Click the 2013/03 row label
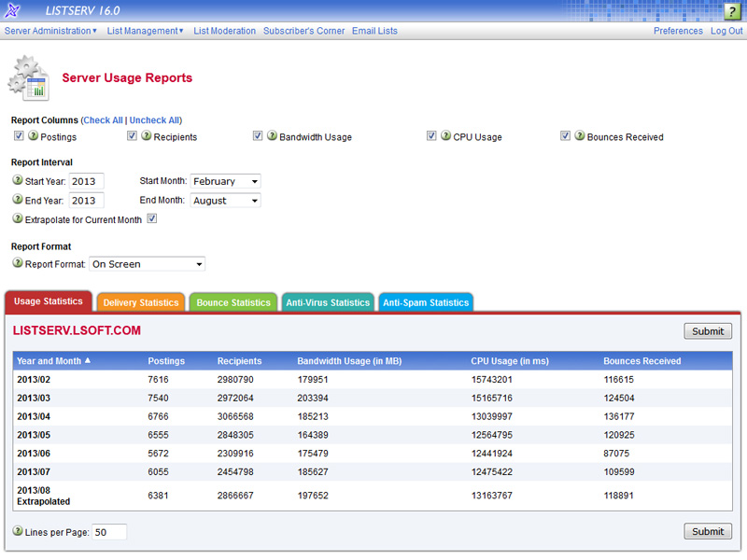Image resolution: width=747 pixels, height=560 pixels. (34, 399)
